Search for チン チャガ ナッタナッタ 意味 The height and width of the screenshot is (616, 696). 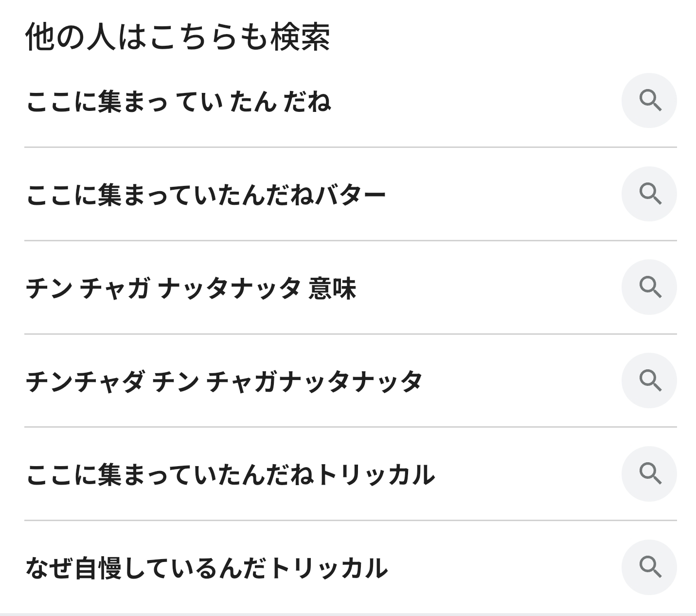(191, 288)
